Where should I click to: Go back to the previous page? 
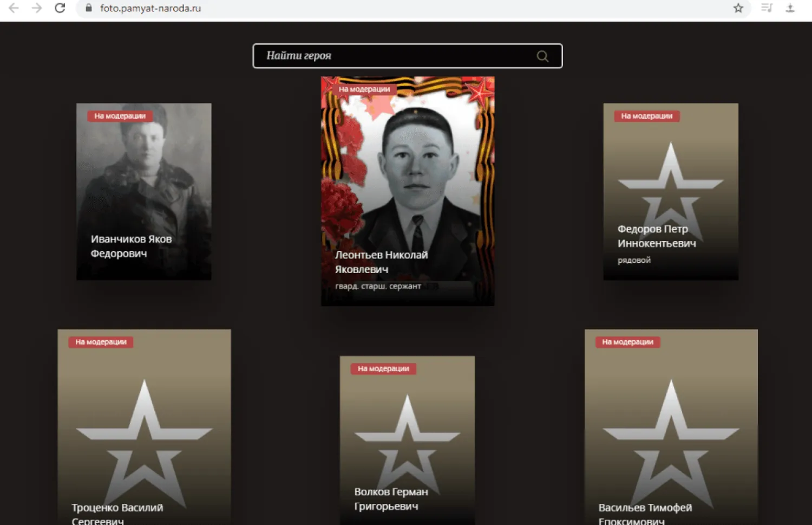(14, 8)
